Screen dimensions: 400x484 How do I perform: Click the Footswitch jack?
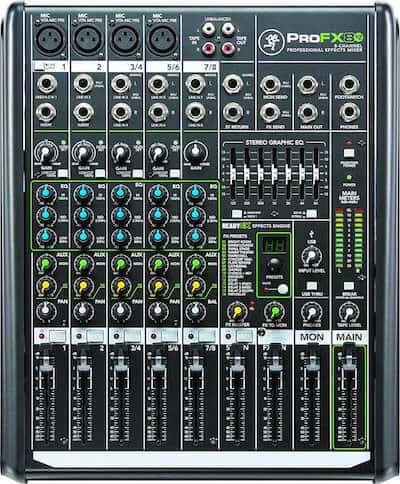pos(349,84)
